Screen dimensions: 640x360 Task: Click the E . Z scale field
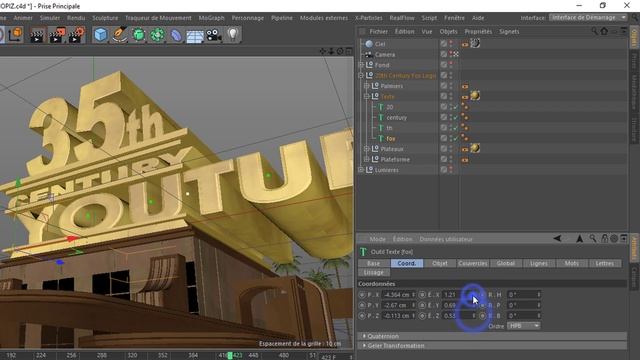[459, 316]
